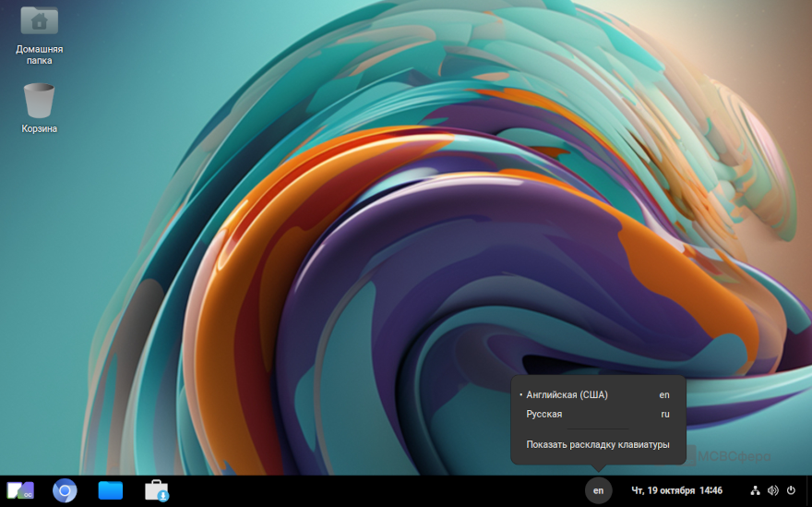The height and width of the screenshot is (507, 812).
Task: Choose Показать раскладку клавиатуры menu entry
Action: 598,444
